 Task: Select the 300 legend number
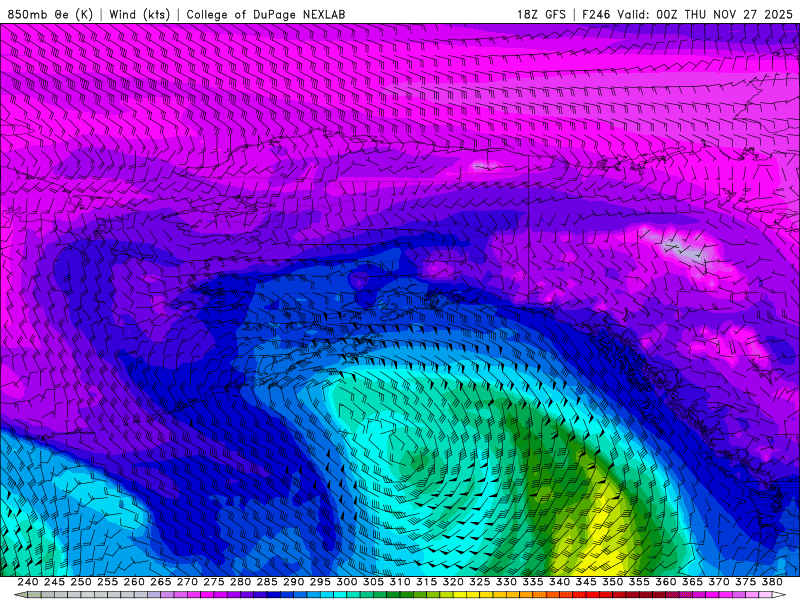point(346,582)
